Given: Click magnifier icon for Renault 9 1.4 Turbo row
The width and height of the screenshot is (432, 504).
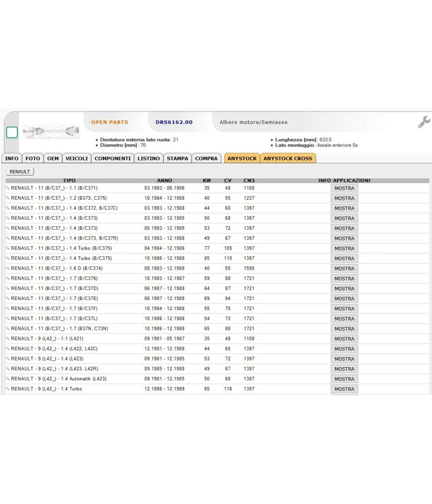Looking at the screenshot, I should [x=7, y=389].
